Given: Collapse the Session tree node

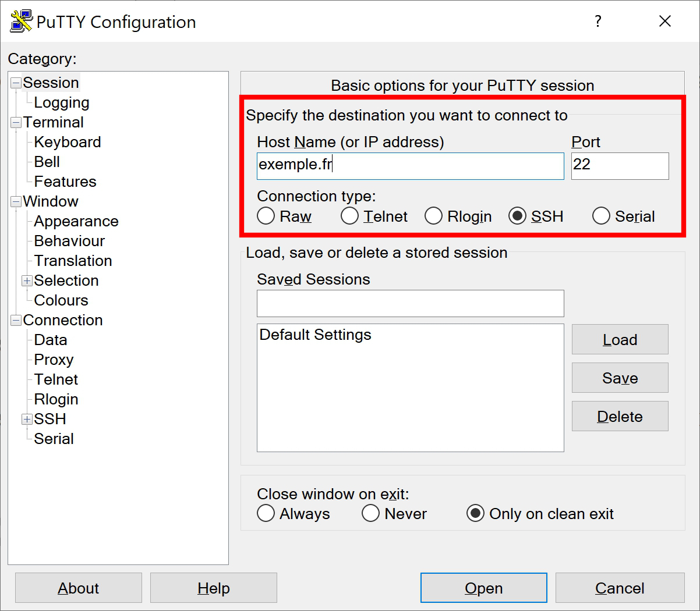Looking at the screenshot, I should 16,83.
